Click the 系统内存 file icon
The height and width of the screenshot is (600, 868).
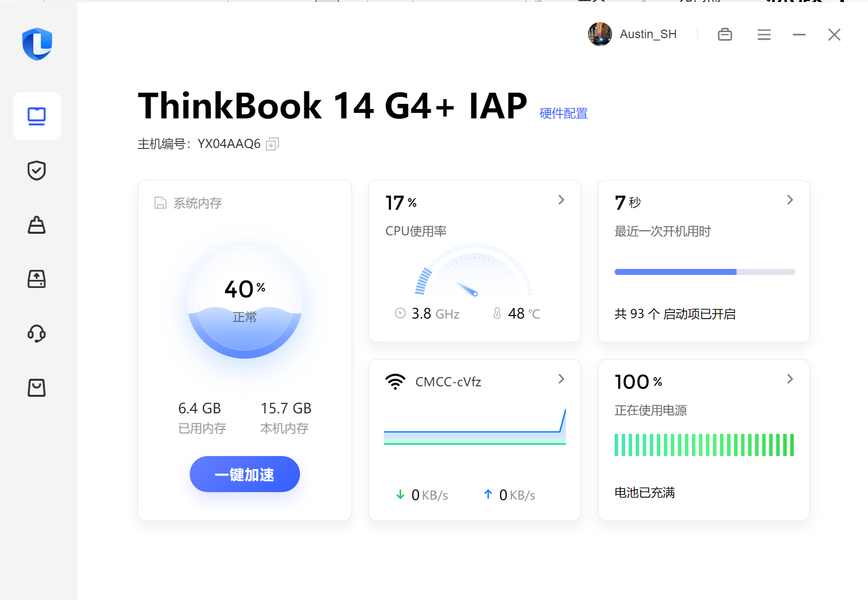pos(161,203)
